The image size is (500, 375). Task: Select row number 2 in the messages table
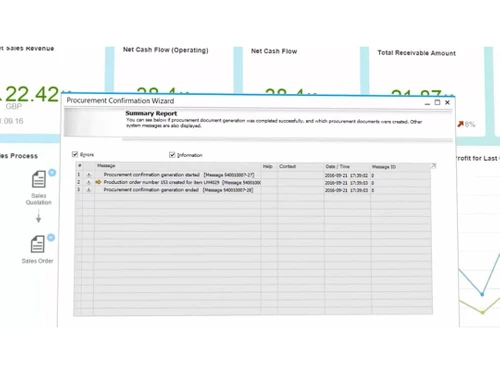point(79,182)
